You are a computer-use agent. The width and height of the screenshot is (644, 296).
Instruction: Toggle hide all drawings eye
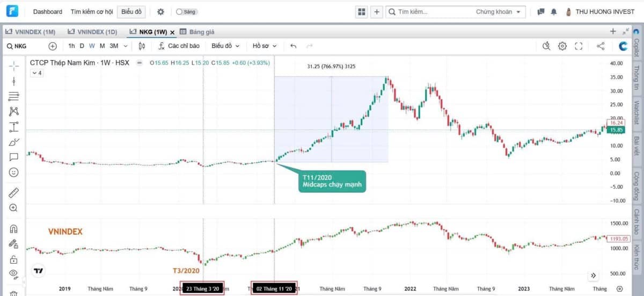(x=13, y=274)
